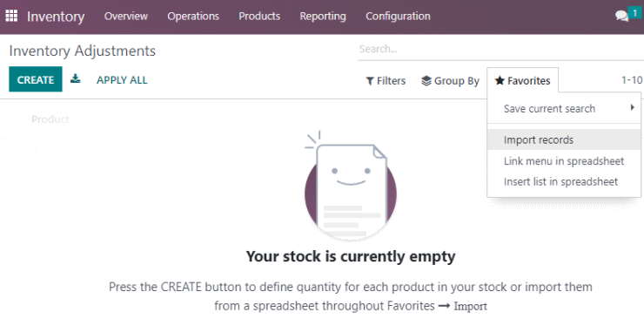Open the Group By dropdown
Image resolution: width=644 pixels, height=319 pixels.
click(x=450, y=81)
